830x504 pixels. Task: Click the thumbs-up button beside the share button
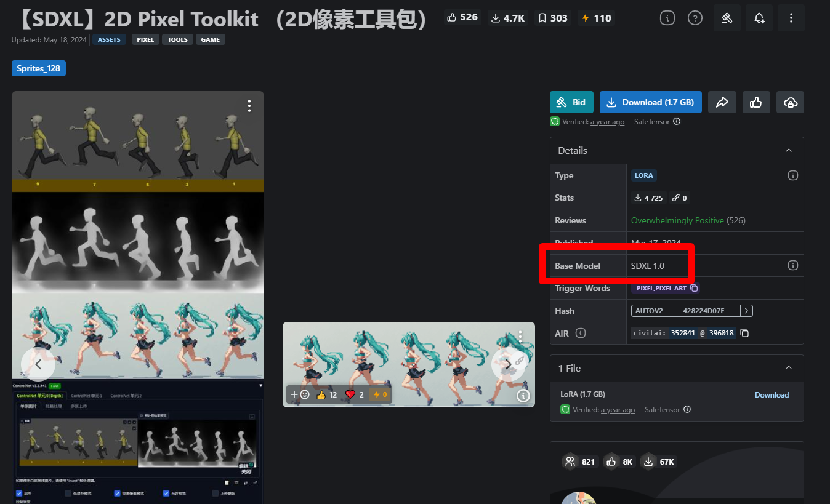[x=756, y=102]
